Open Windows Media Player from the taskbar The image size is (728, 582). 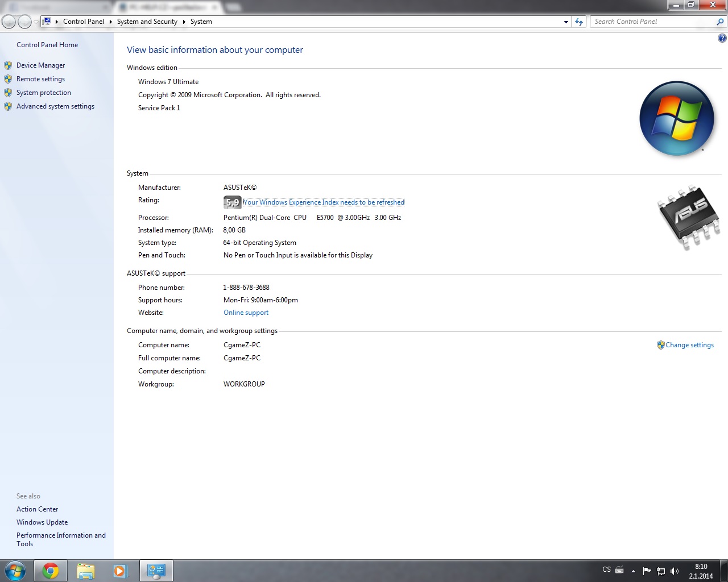pyautogui.click(x=120, y=571)
